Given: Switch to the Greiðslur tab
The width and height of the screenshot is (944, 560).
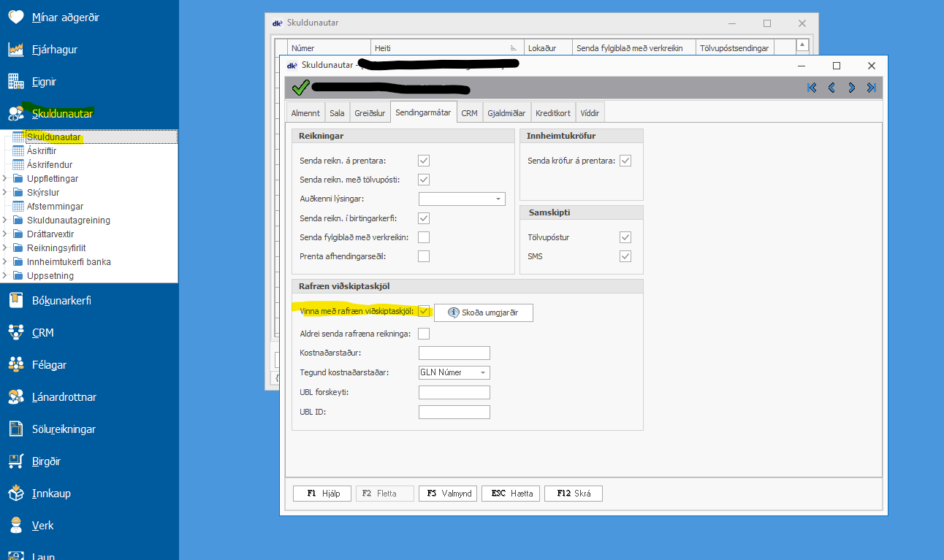Looking at the screenshot, I should click(x=369, y=113).
